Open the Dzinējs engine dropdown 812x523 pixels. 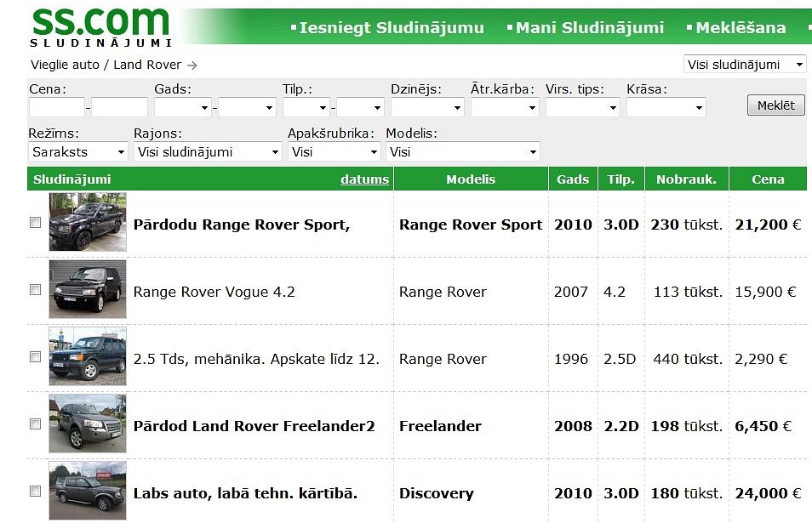(x=427, y=108)
